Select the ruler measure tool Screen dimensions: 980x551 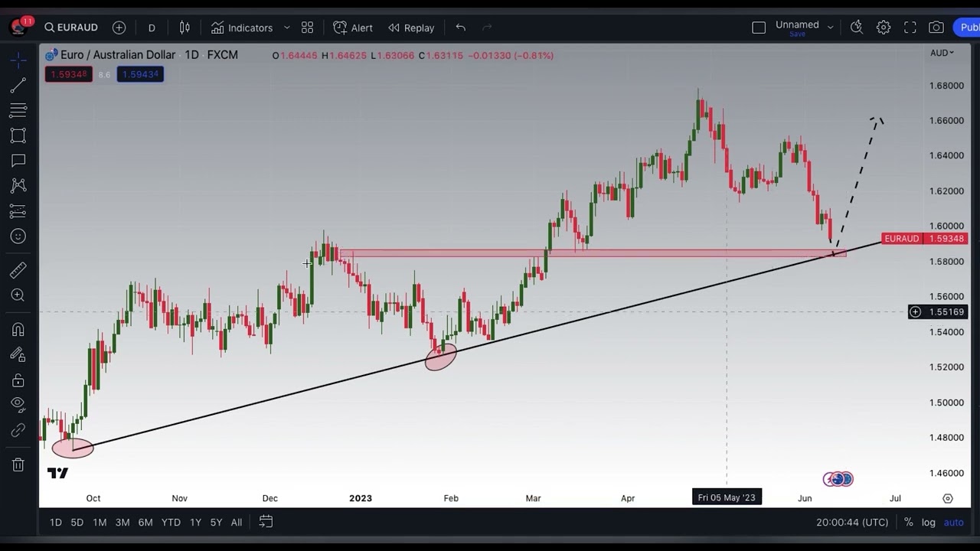click(x=18, y=270)
